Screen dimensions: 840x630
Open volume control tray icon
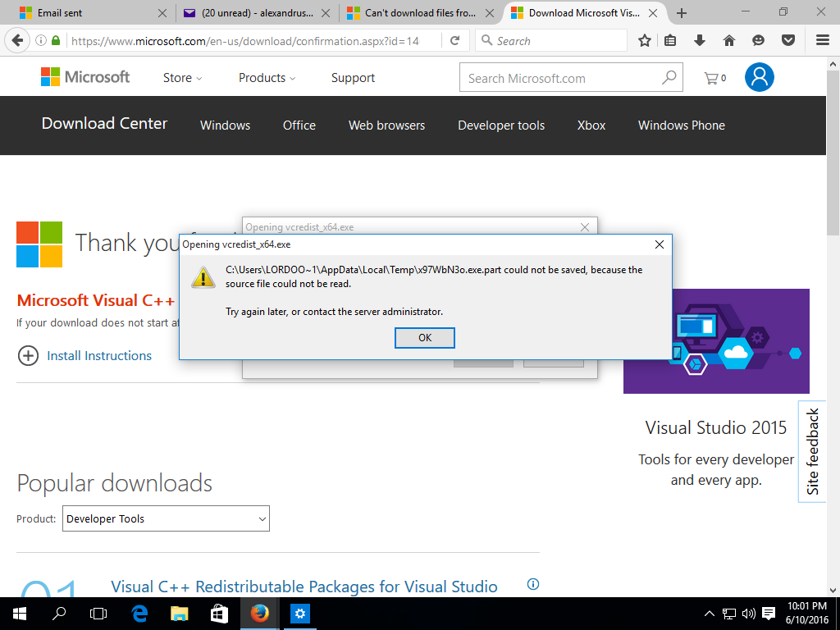(x=748, y=614)
